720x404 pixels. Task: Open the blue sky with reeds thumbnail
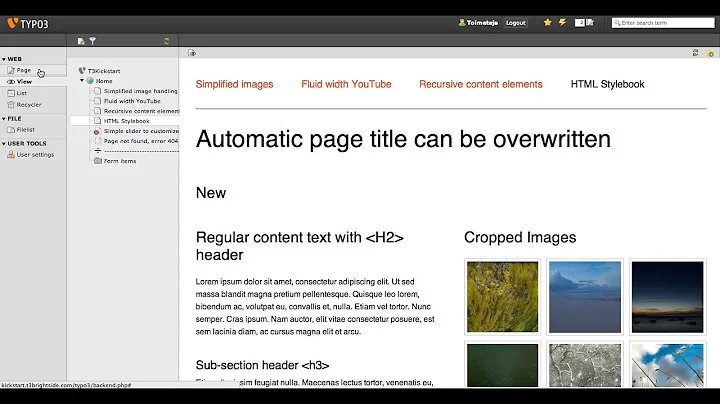[667, 365]
